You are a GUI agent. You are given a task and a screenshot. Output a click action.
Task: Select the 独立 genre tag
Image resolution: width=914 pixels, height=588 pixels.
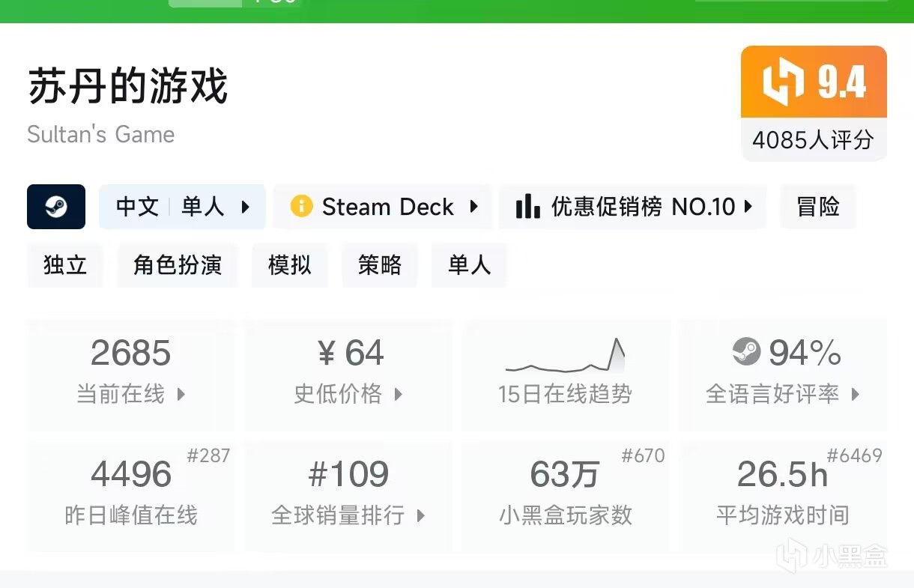coord(65,265)
